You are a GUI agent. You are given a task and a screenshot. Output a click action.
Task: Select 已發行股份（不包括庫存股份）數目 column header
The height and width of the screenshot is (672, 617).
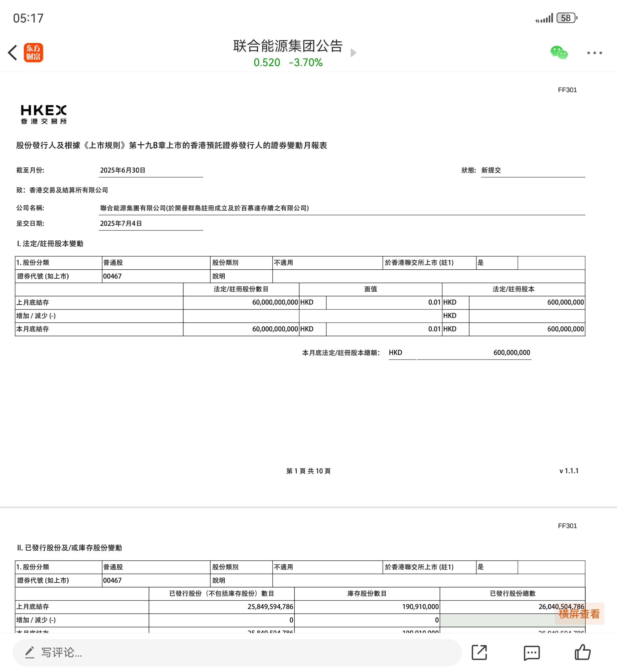[x=221, y=593]
